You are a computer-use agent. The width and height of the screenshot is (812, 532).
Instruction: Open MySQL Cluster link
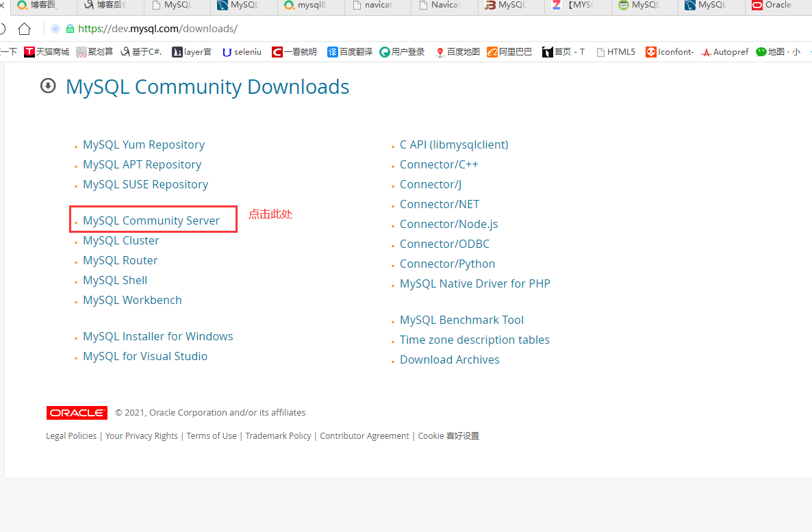(120, 240)
